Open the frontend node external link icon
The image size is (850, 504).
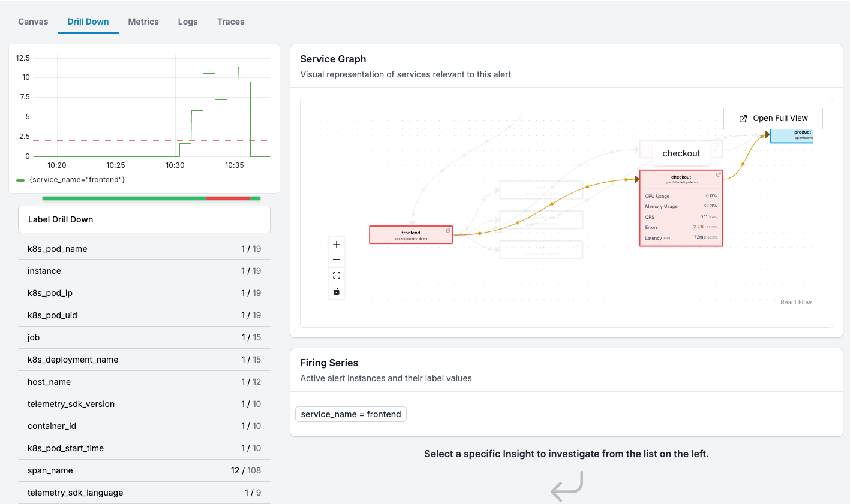448,230
